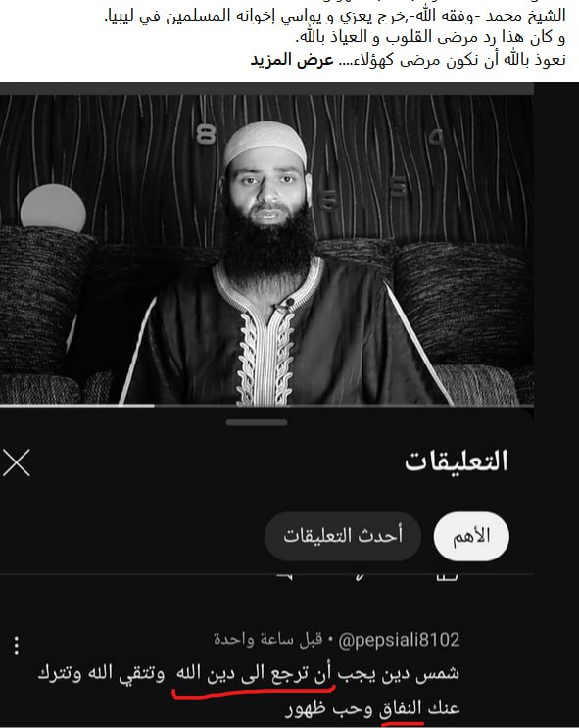Click the grey strip above the video
The height and width of the screenshot is (728, 579).
point(267,89)
